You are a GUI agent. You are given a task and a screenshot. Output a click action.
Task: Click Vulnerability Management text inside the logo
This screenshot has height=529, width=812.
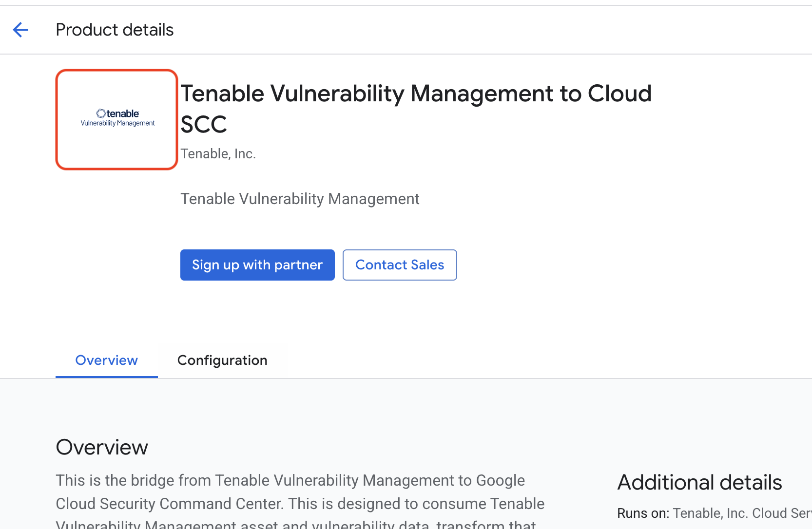[117, 123]
